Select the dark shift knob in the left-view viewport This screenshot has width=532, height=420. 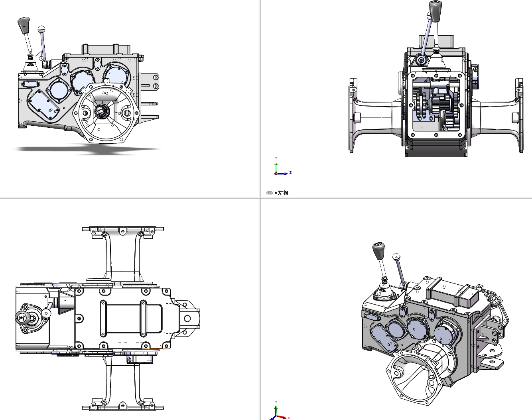coord(435,12)
